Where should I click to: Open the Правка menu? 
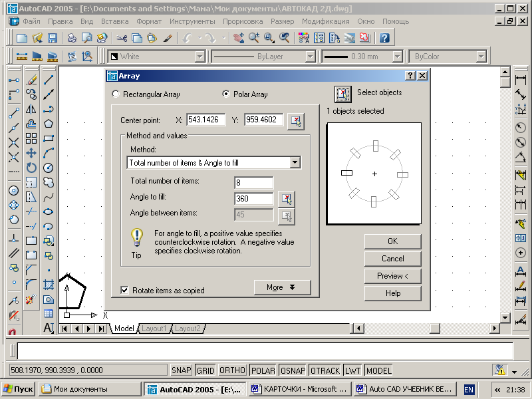(x=60, y=21)
